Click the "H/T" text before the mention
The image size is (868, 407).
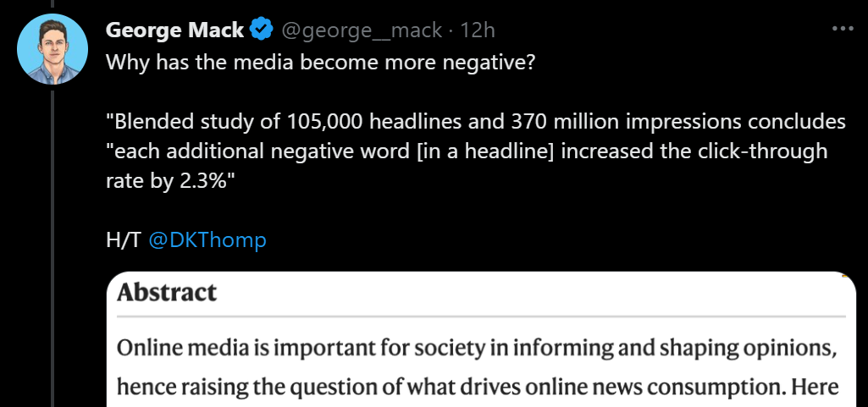tap(124, 240)
